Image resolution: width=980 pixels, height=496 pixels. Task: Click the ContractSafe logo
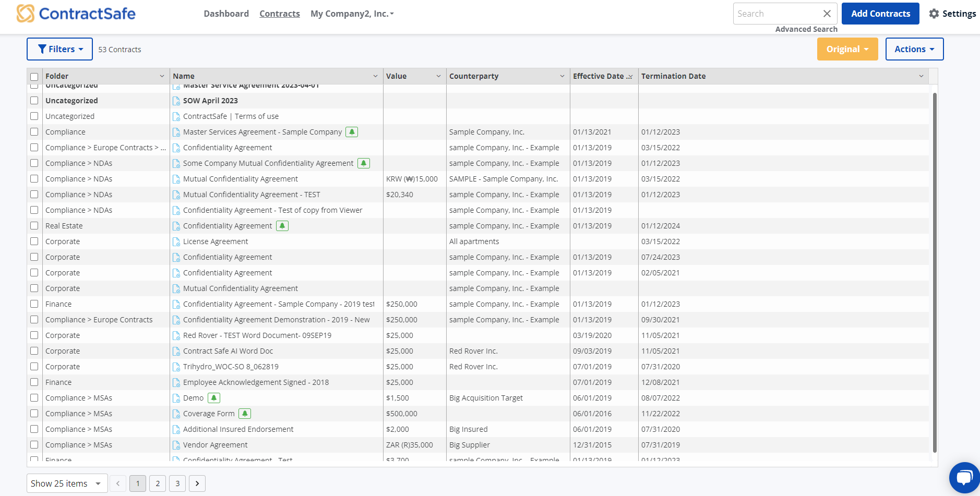pos(76,14)
